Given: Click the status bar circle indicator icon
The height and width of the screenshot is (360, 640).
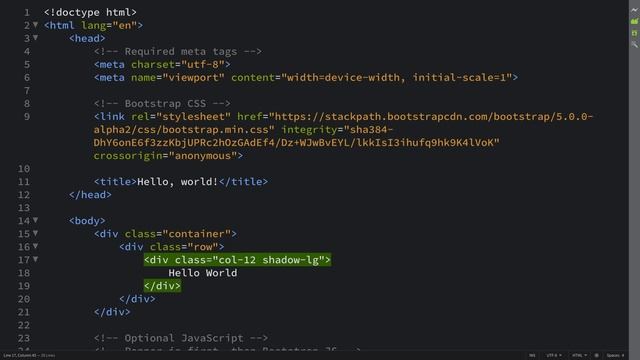Looking at the screenshot, I should point(597,356).
